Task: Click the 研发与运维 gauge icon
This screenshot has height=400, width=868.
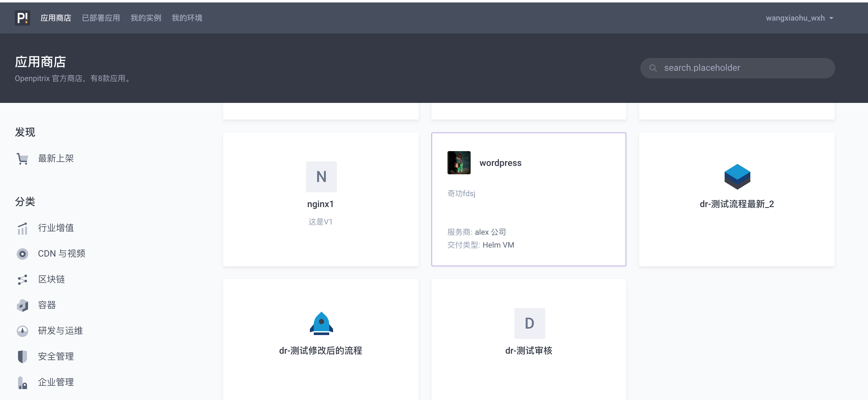Action: pyautogui.click(x=22, y=331)
